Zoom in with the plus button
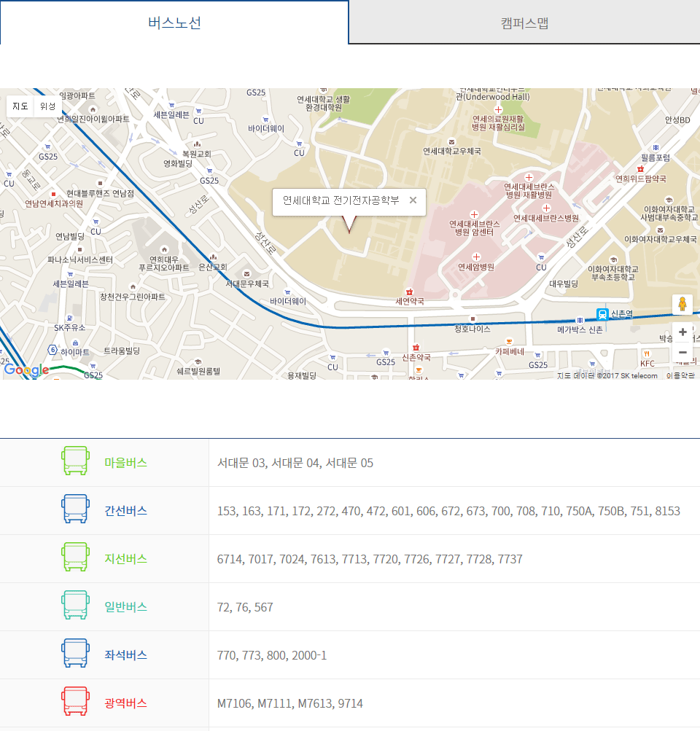This screenshot has width=700, height=731. coord(682,332)
